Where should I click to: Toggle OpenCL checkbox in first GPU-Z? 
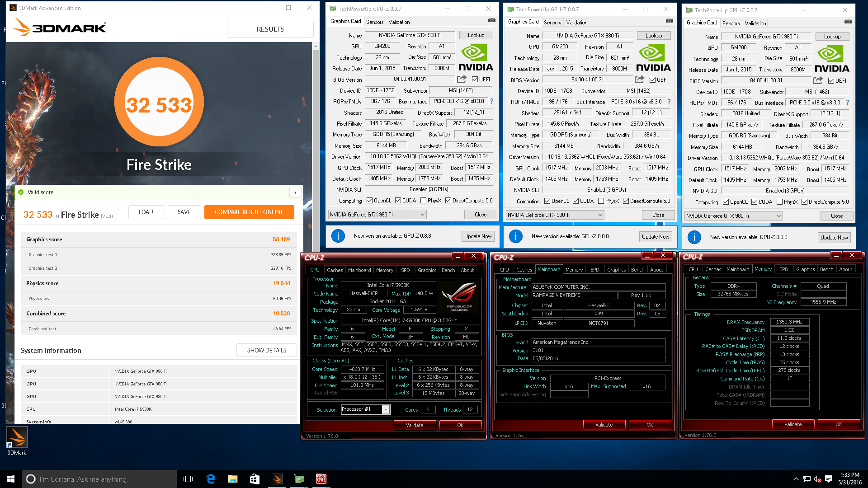tap(369, 201)
